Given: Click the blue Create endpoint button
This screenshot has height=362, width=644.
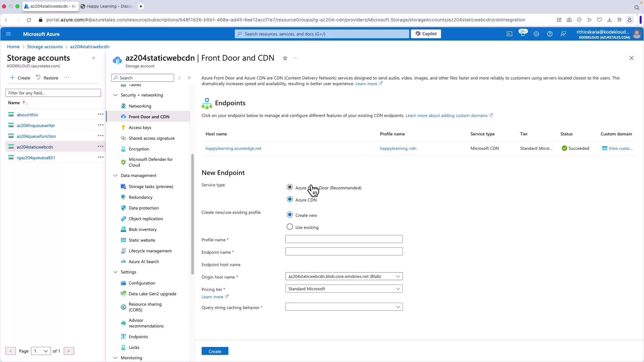Looking at the screenshot, I should pos(215,351).
